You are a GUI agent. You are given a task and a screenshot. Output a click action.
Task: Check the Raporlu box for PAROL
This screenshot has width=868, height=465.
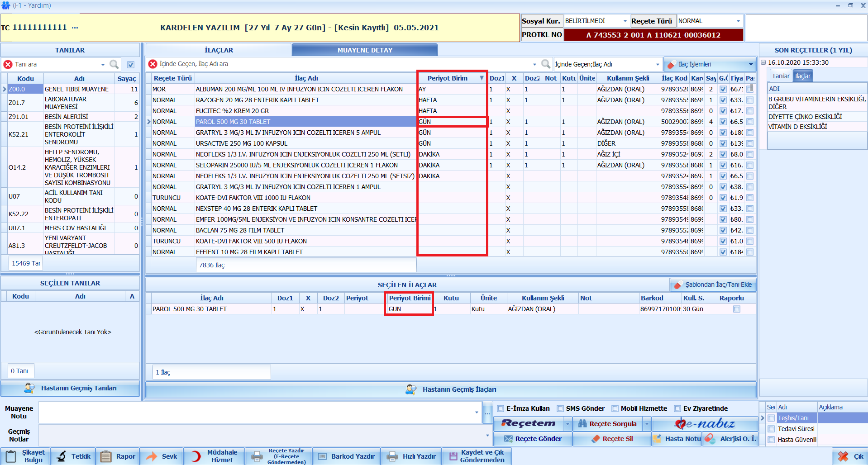pyautogui.click(x=737, y=309)
